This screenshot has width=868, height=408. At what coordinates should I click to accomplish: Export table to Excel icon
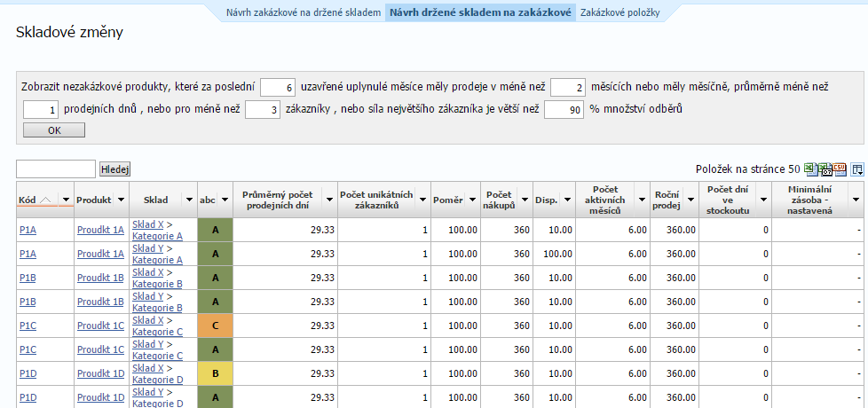(x=809, y=169)
